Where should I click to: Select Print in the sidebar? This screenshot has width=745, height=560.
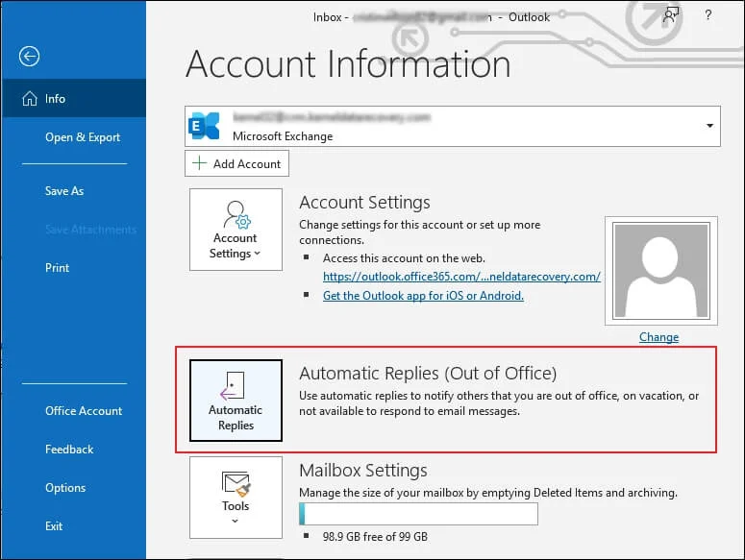(57, 268)
